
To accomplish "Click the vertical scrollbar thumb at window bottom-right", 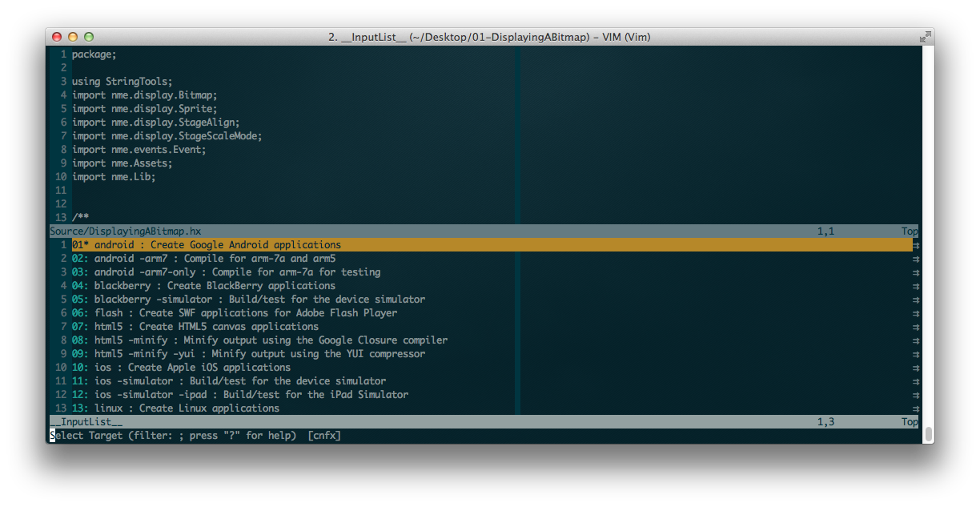I will [x=928, y=435].
